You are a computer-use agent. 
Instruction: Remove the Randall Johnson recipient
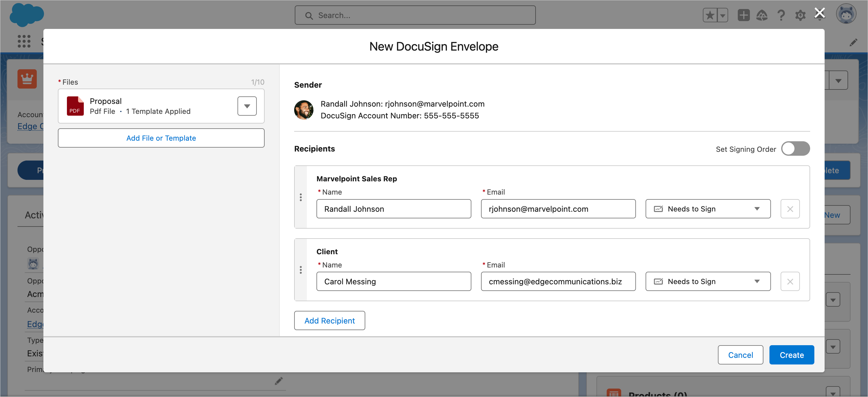(790, 209)
